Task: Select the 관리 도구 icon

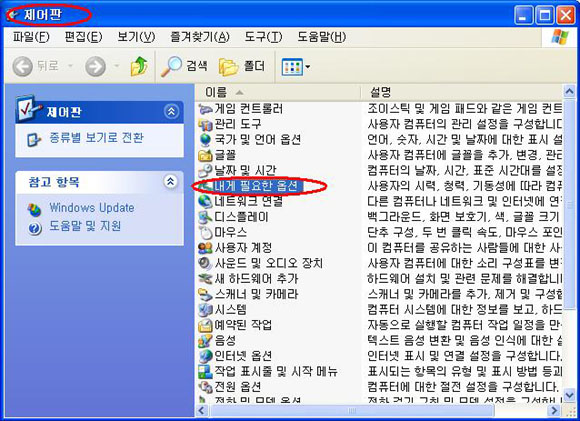Action: (205, 124)
